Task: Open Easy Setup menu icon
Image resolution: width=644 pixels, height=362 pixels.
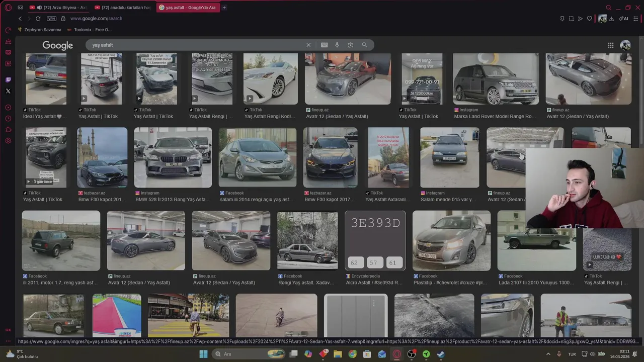Action: click(635, 19)
